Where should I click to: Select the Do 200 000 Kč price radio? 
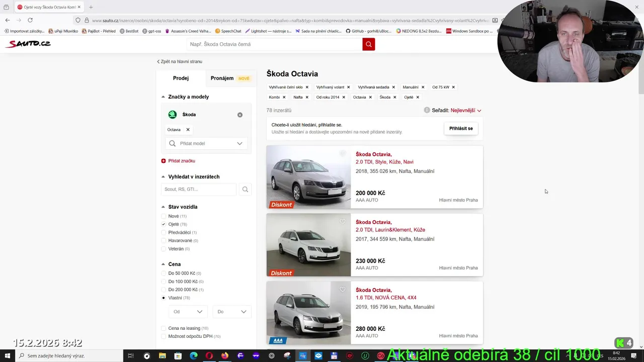[x=164, y=290]
